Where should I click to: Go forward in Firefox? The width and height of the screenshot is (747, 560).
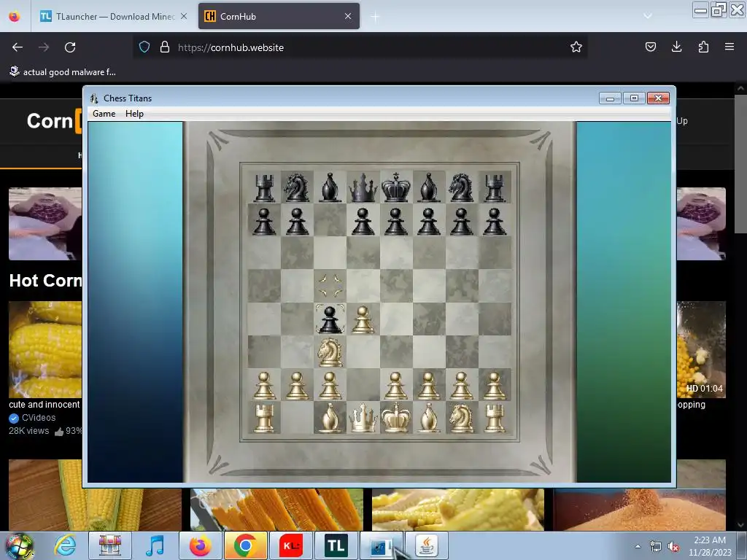coord(44,47)
